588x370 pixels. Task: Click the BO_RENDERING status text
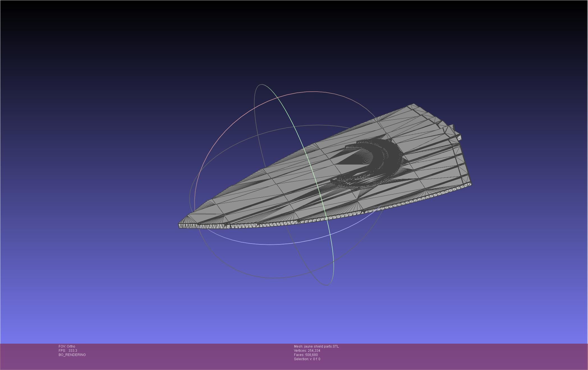72,355
